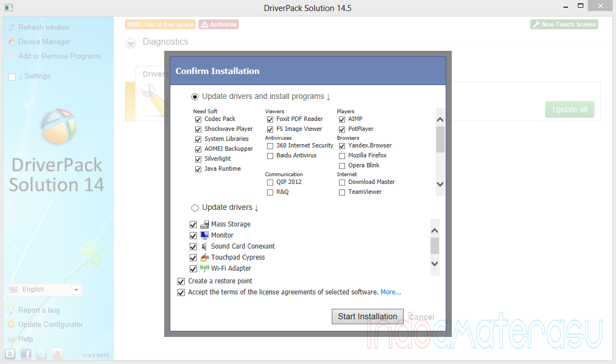
Task: Click the Touchpad Cypress driver icon
Action: coord(204,257)
